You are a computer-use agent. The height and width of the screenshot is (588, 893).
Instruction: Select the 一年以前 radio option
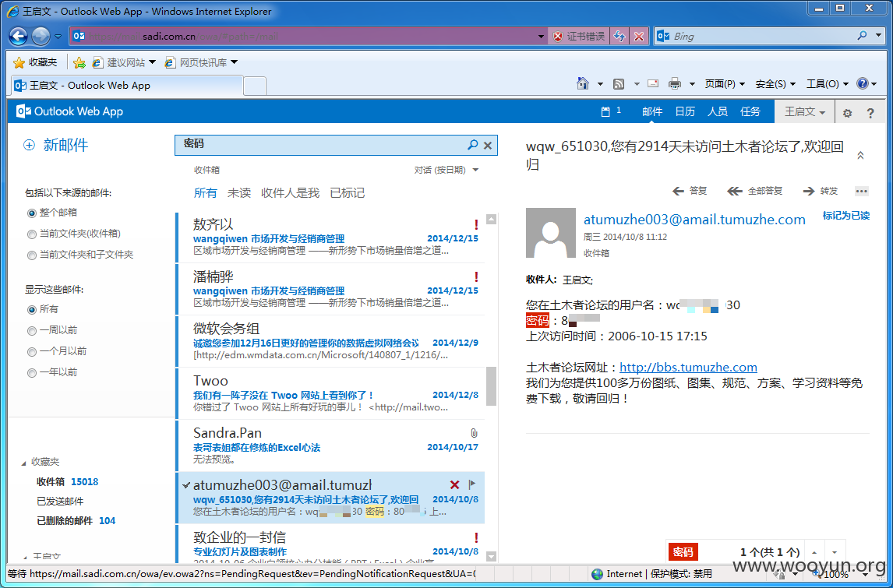[x=32, y=373]
